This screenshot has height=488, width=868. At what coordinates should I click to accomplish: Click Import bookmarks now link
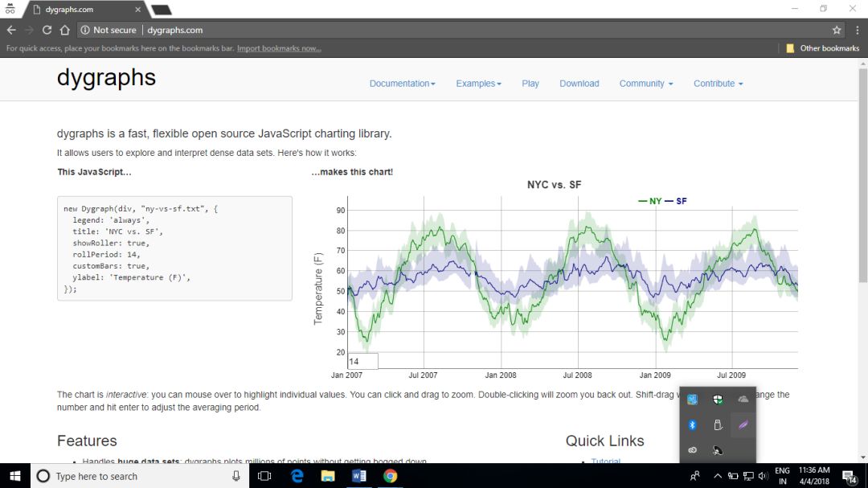click(279, 48)
